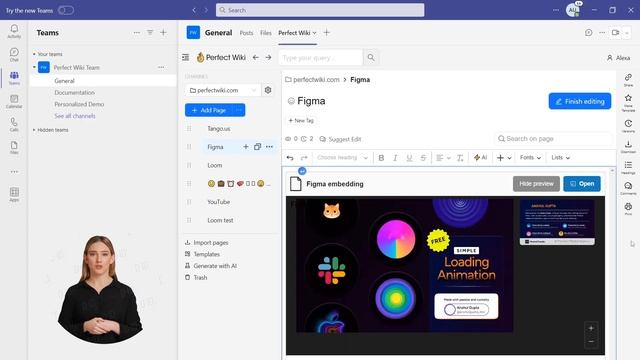Select the Personalized Demo channel
The width and height of the screenshot is (640, 360).
coord(79,104)
